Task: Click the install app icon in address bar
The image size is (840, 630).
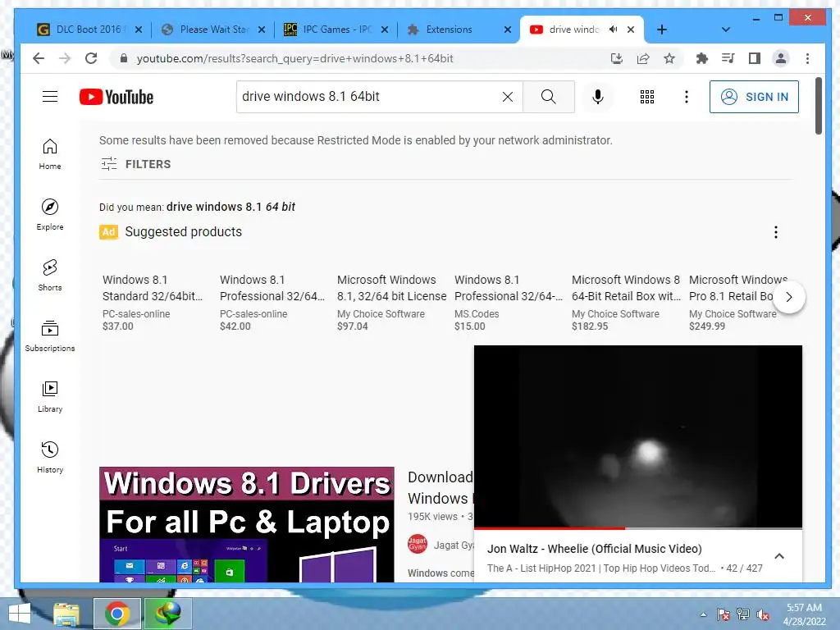Action: point(617,58)
